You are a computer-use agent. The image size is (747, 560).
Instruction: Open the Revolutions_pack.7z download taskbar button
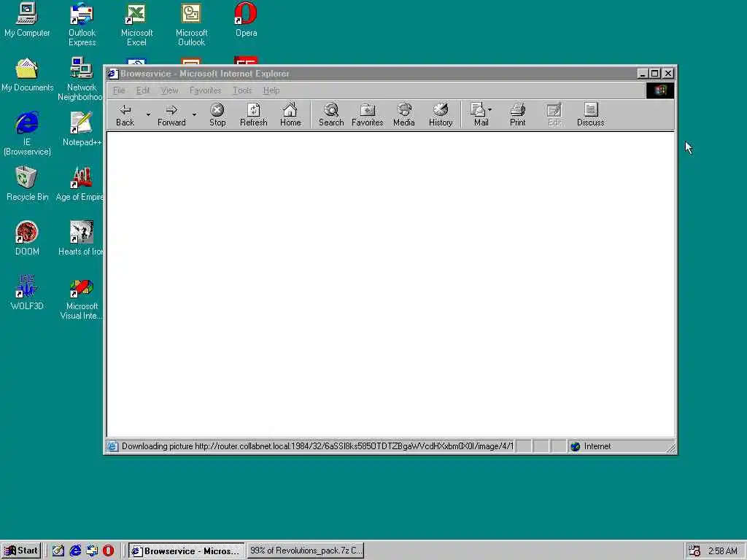[306, 551]
